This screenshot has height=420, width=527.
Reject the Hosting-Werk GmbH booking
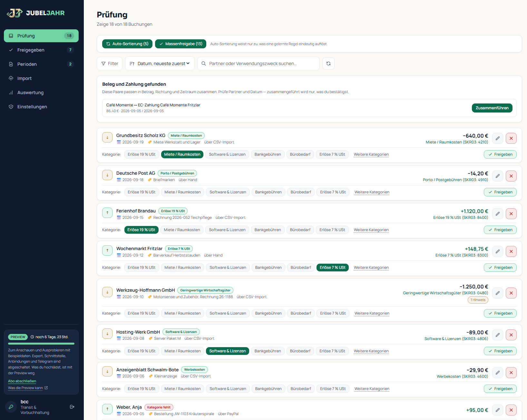(x=511, y=335)
